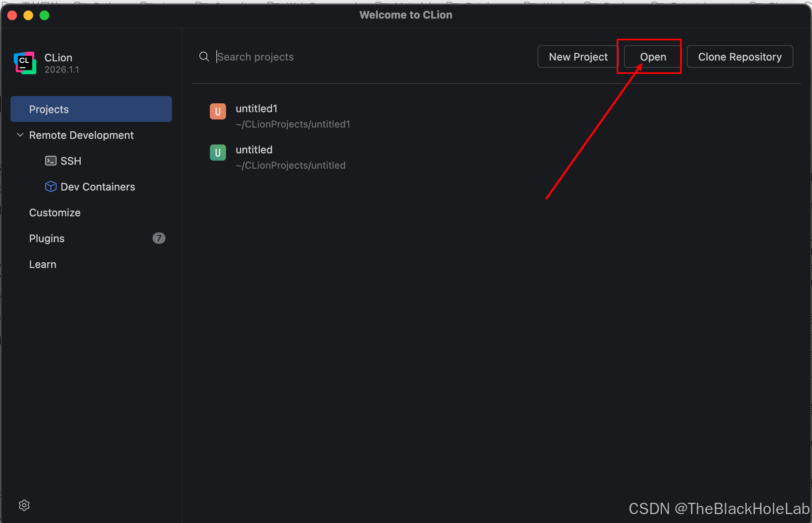Click the Open button

[x=653, y=56]
